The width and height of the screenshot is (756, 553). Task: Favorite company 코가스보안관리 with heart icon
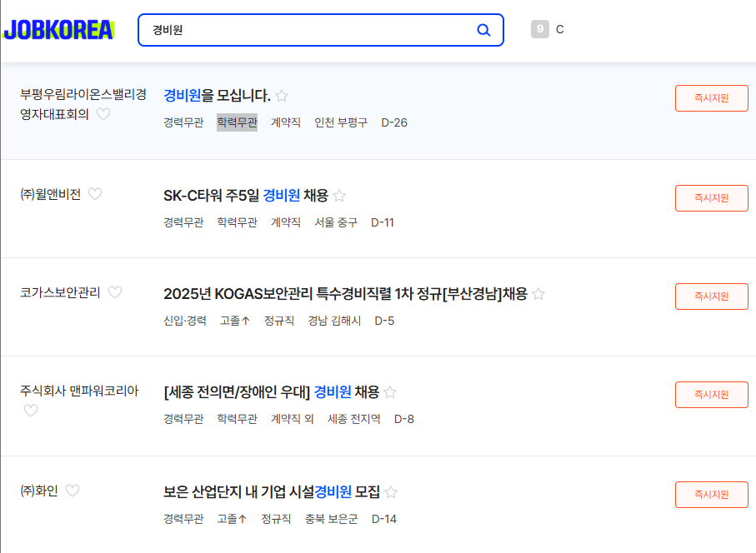click(x=115, y=292)
